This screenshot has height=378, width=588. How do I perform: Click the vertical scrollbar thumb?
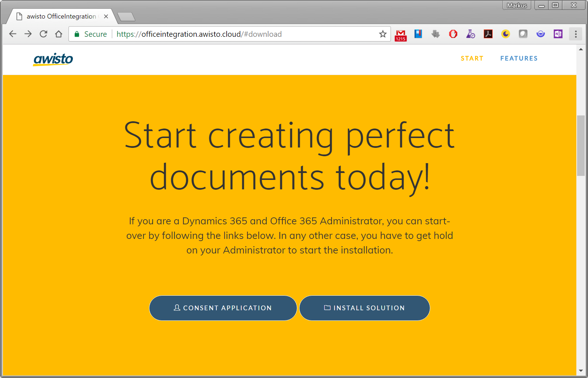tap(581, 146)
